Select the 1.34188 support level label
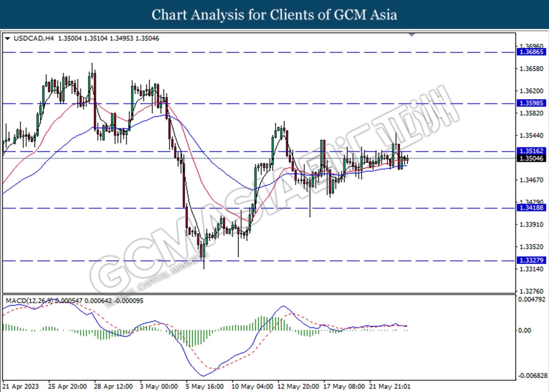This screenshot has height=392, width=549. (531, 208)
